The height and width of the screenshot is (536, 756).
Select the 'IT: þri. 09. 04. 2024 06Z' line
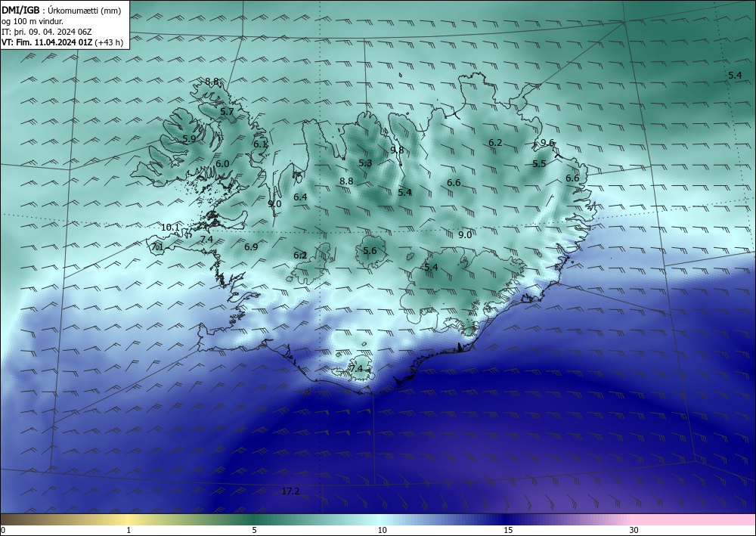46,32
